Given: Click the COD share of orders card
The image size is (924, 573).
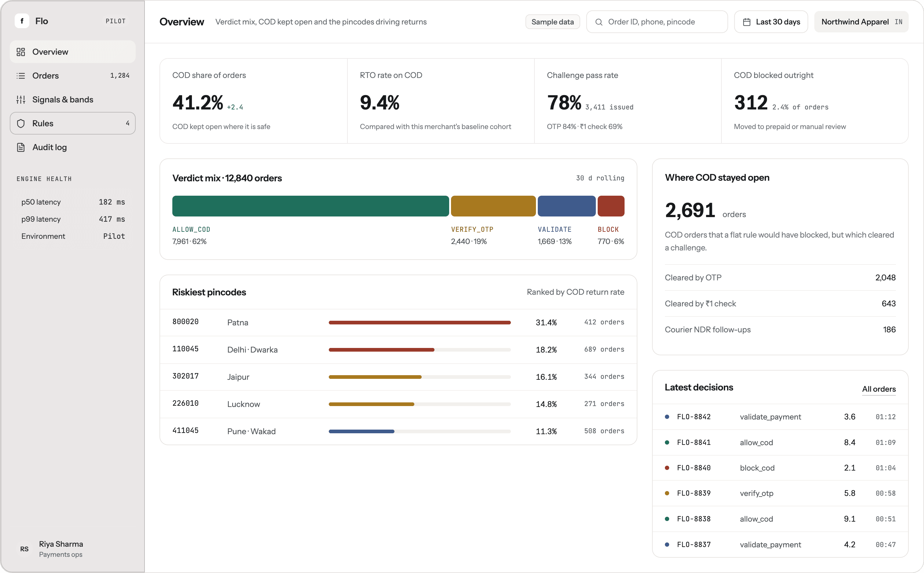Looking at the screenshot, I should 253,101.
